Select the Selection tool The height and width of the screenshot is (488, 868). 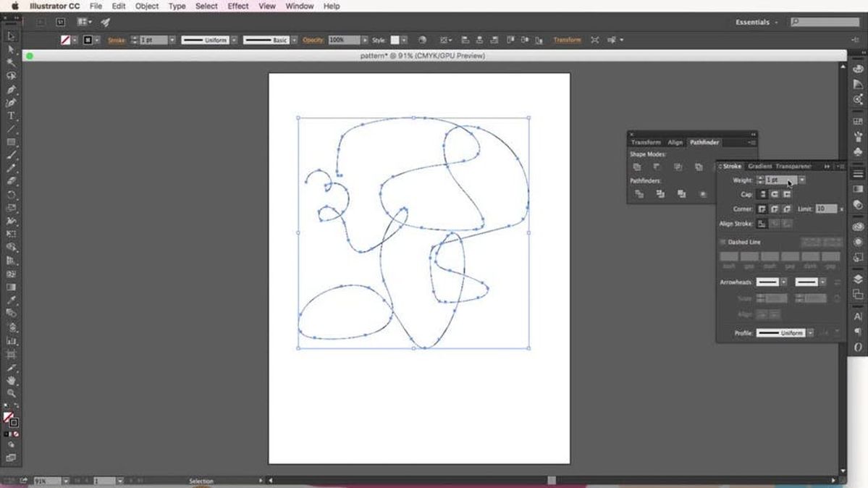click(10, 35)
